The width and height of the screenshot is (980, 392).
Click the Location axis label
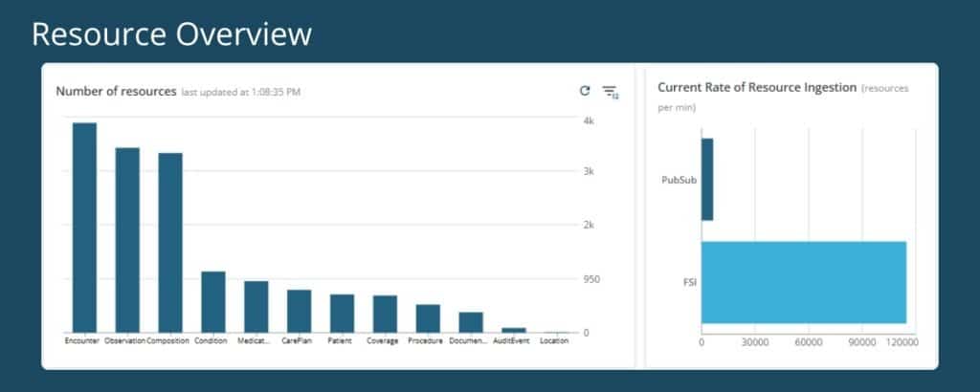pos(554,341)
